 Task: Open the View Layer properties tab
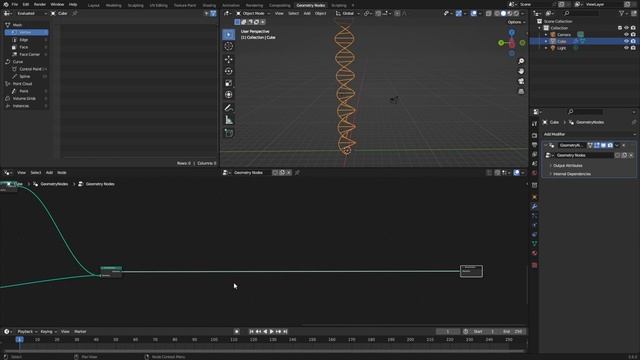tap(535, 154)
